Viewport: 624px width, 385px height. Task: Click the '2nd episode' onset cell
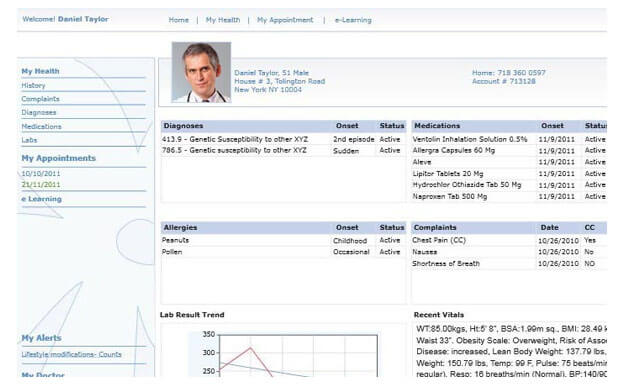click(x=353, y=139)
